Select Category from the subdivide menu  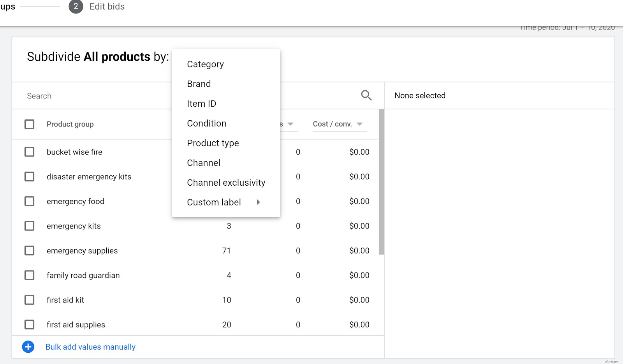205,64
